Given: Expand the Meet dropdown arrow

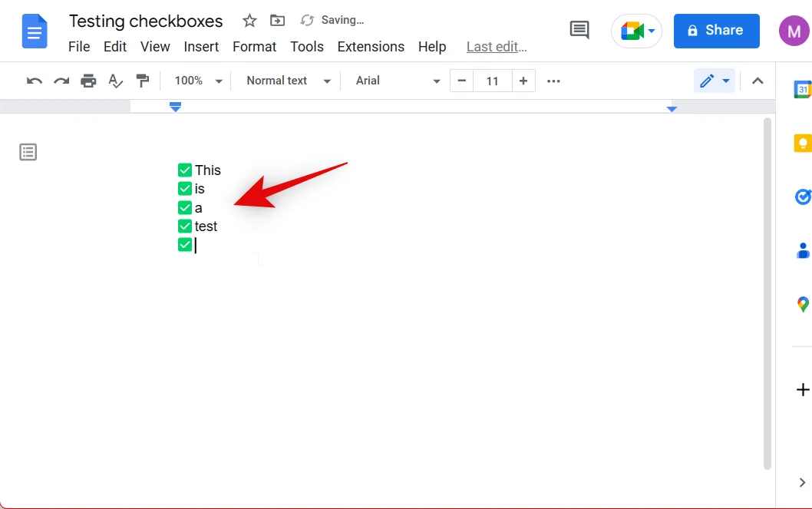Looking at the screenshot, I should point(652,31).
